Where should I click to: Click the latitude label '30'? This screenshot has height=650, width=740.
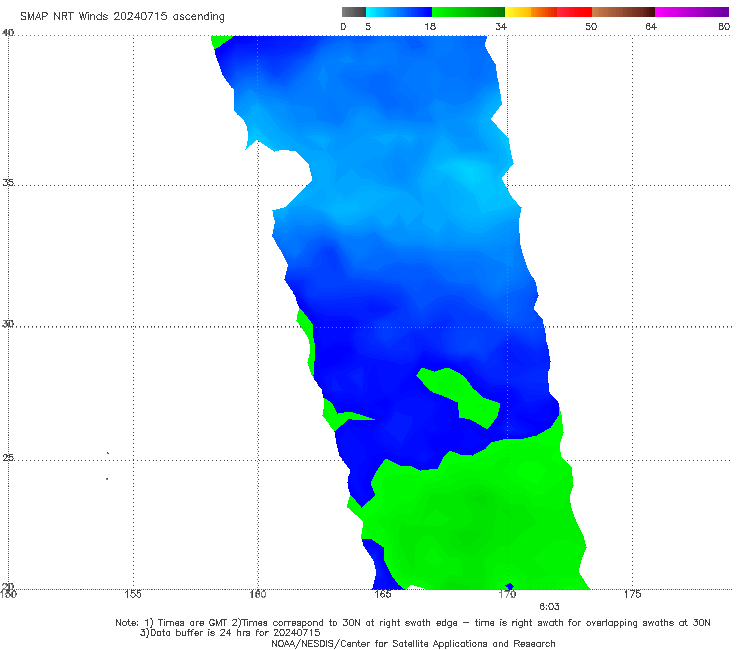coord(8,323)
